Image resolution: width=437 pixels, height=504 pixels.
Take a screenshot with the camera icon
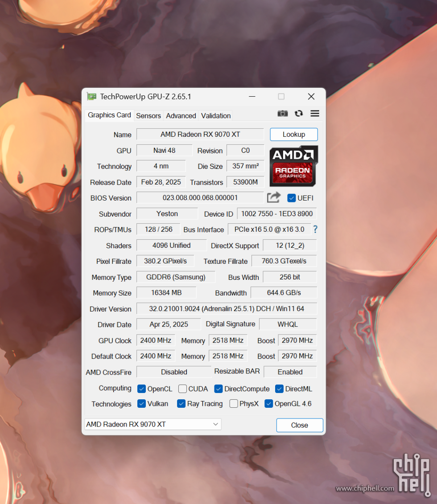tap(283, 114)
